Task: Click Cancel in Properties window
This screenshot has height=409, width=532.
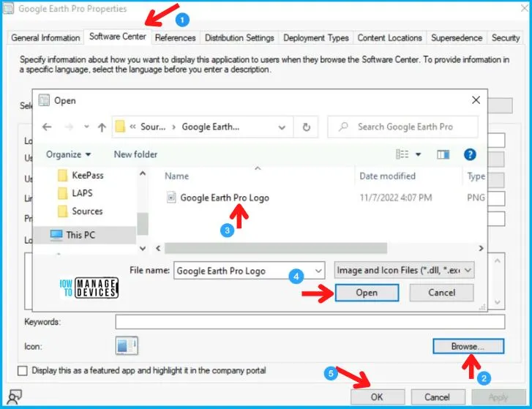Action: 438,397
